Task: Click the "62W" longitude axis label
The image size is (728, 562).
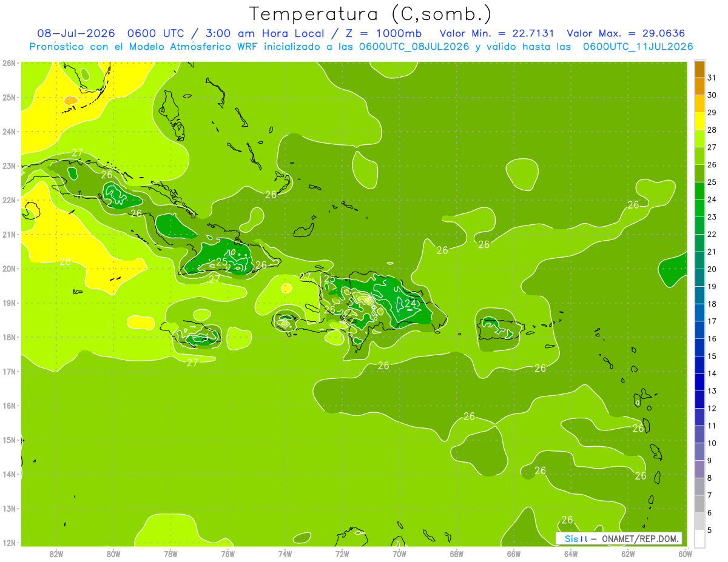Action: coord(628,554)
